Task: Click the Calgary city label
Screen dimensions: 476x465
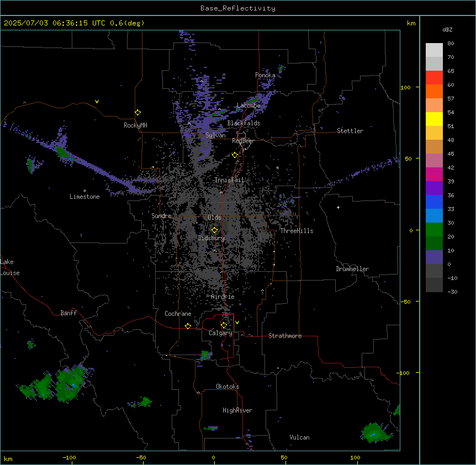Action: click(x=220, y=333)
